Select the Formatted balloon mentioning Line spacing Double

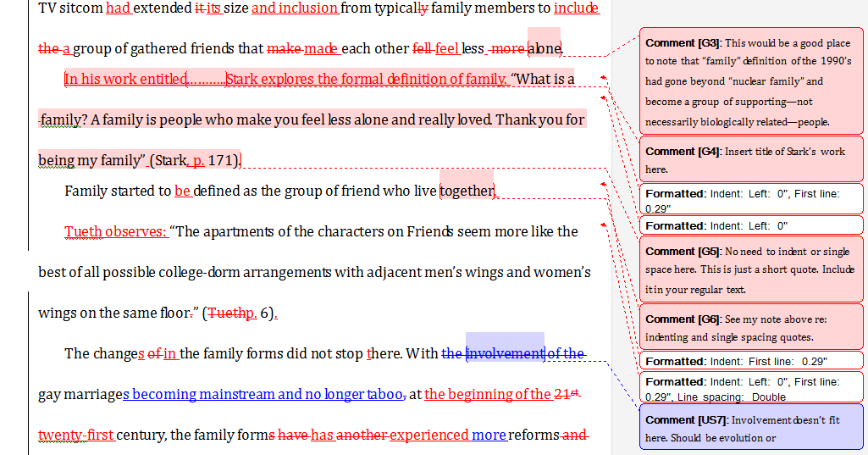click(751, 388)
